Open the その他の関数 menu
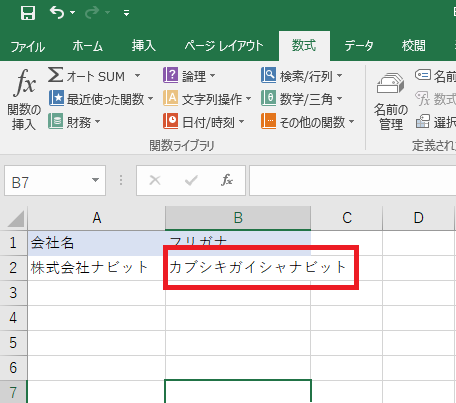The width and height of the screenshot is (456, 403). (x=308, y=122)
